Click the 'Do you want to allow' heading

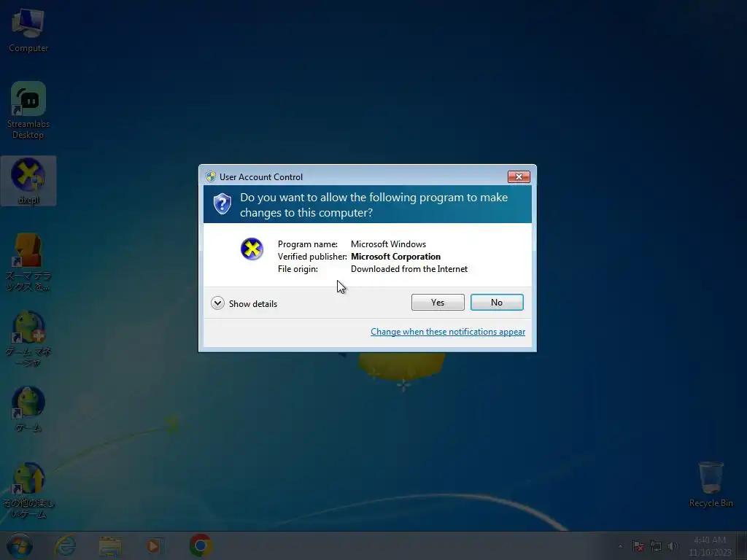coord(373,205)
